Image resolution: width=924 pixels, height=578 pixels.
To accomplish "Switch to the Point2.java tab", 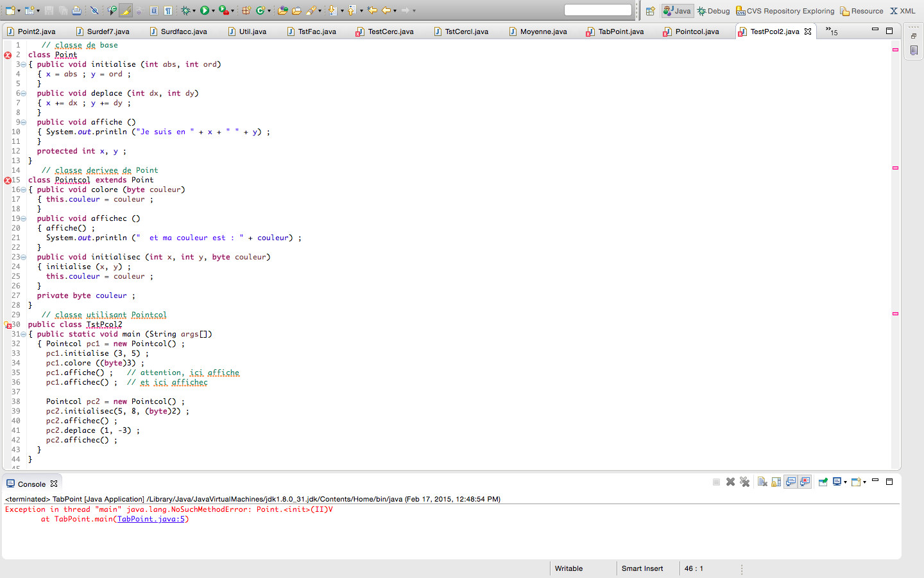I will point(31,31).
